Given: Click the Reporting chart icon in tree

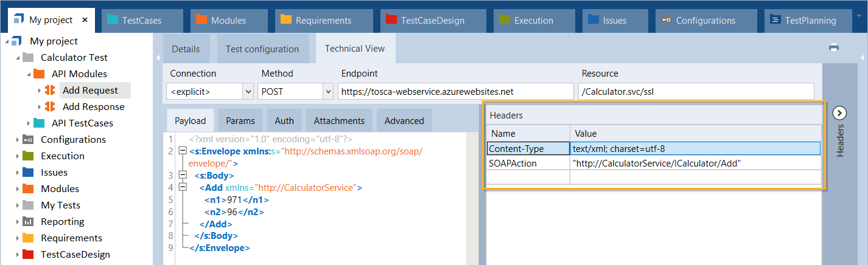Looking at the screenshot, I should [x=28, y=222].
